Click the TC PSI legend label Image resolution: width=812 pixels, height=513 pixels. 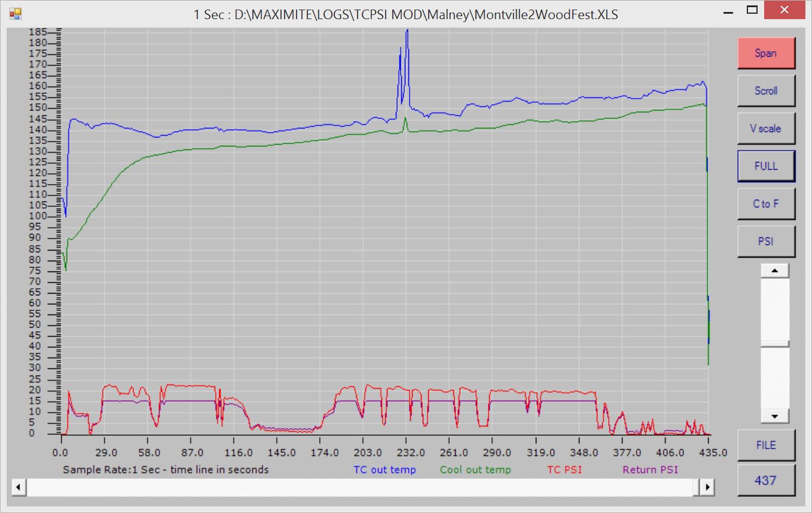(564, 470)
